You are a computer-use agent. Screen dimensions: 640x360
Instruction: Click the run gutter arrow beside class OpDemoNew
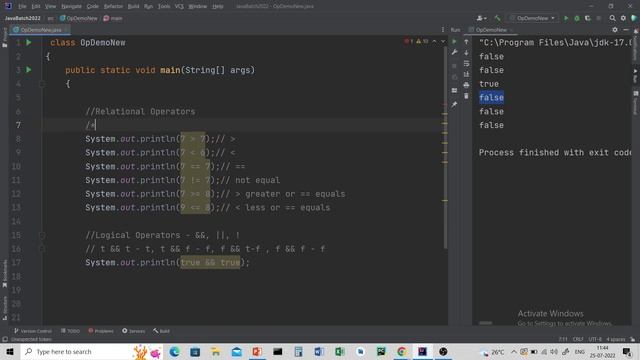coord(29,42)
